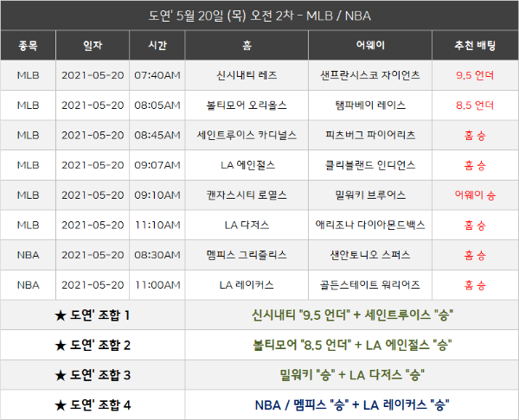The height and width of the screenshot is (420, 519).
Task: Click MLB label in the 신시내티 row
Action: [29, 75]
